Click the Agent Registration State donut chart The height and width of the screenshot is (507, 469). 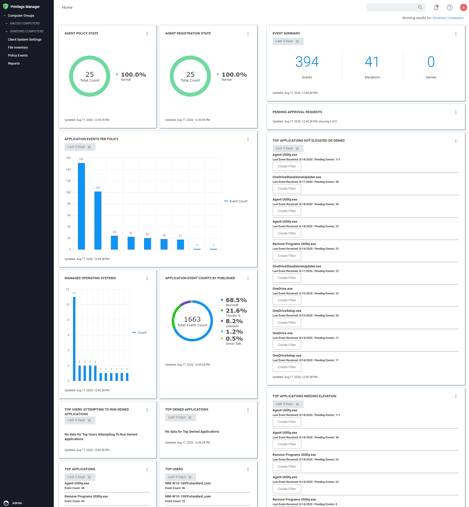click(x=190, y=76)
